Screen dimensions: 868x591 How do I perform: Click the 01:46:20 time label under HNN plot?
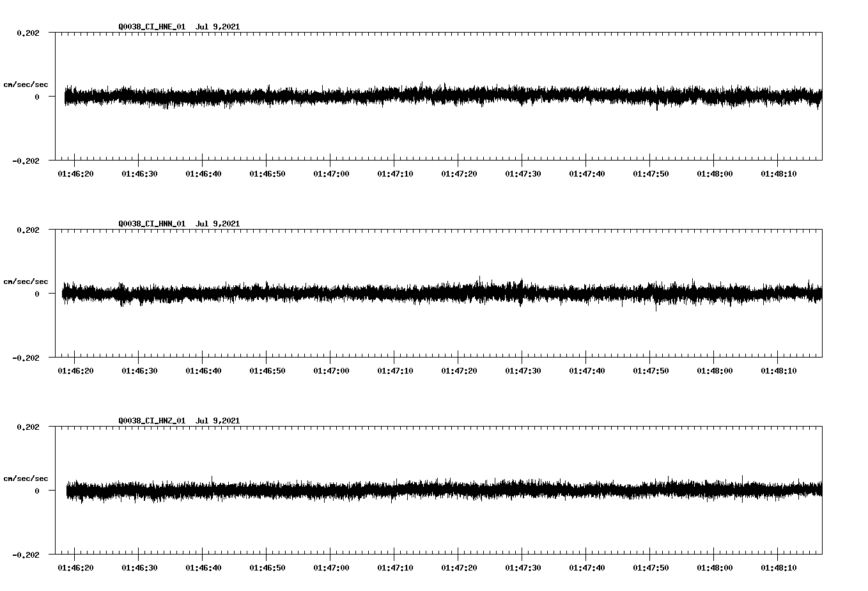click(x=75, y=371)
